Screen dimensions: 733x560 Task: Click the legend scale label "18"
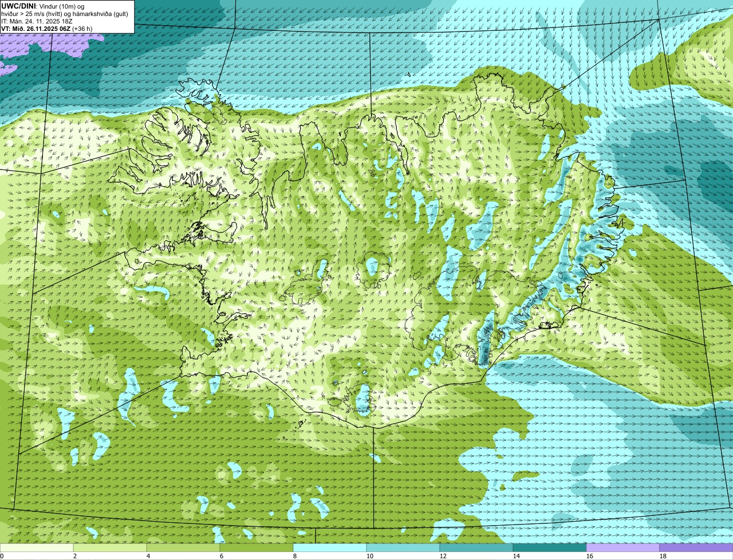pyautogui.click(x=663, y=556)
